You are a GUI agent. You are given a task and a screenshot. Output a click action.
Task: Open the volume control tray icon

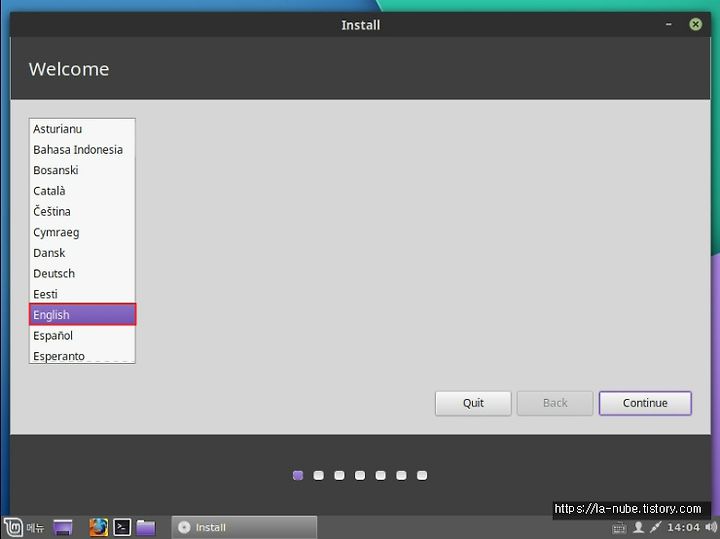coord(710,527)
